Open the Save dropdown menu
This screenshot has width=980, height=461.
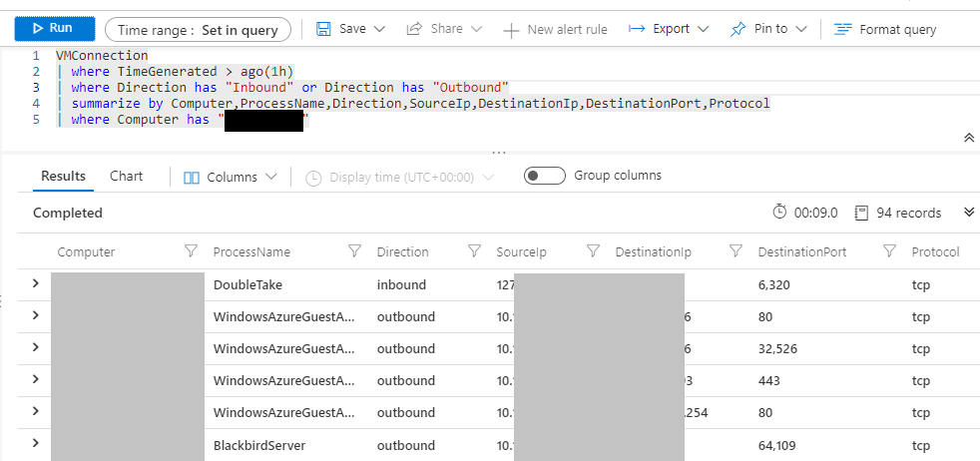[x=350, y=29]
